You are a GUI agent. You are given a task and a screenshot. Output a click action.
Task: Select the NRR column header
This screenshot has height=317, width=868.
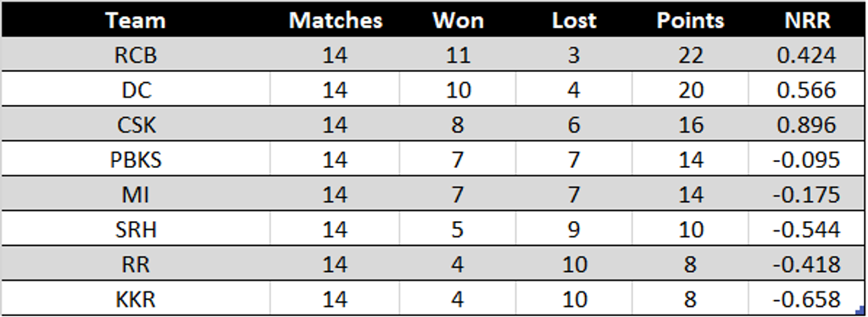[x=807, y=20]
